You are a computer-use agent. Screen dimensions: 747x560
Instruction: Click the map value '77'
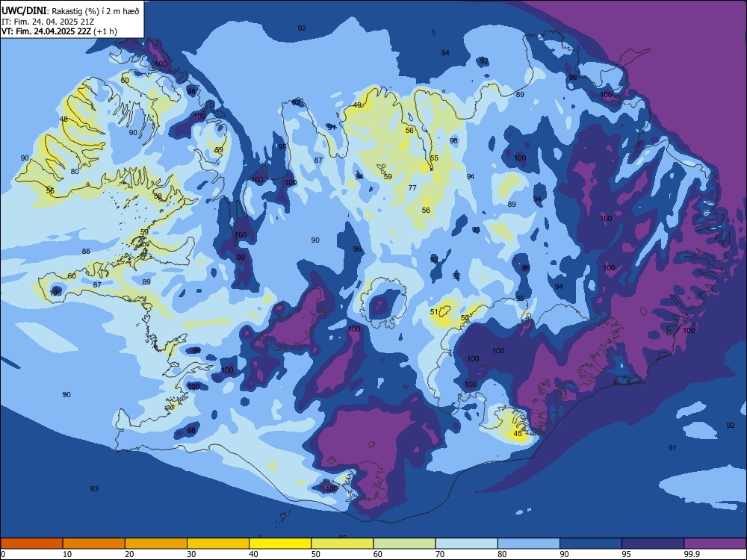[412, 187]
